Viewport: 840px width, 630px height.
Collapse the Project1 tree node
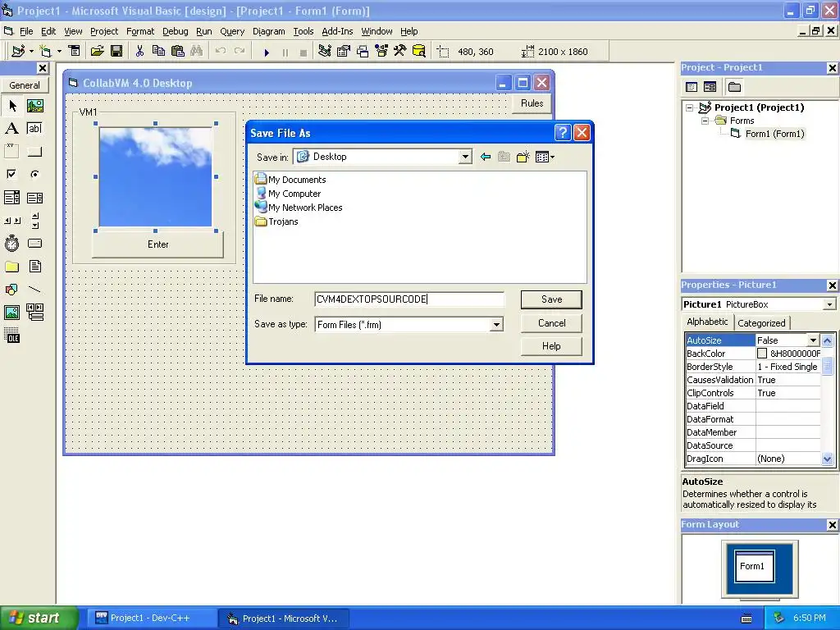(x=689, y=107)
